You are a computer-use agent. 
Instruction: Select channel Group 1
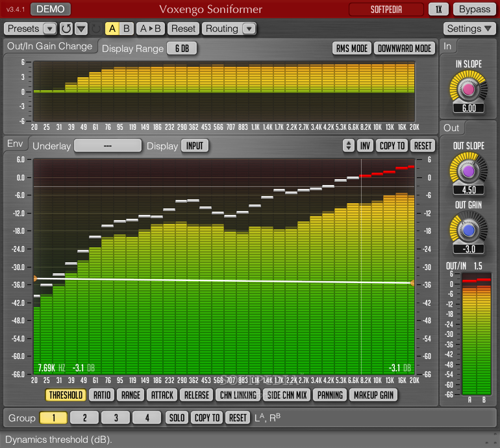coord(53,417)
